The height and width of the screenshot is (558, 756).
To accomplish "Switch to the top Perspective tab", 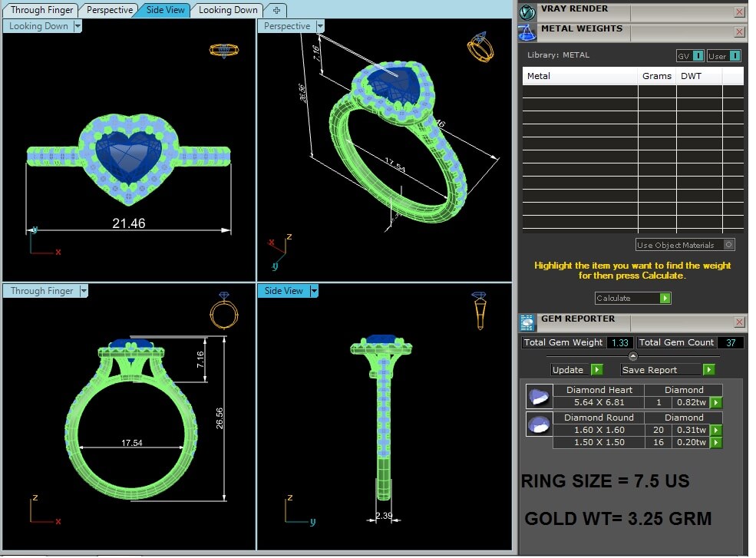I will [x=109, y=10].
